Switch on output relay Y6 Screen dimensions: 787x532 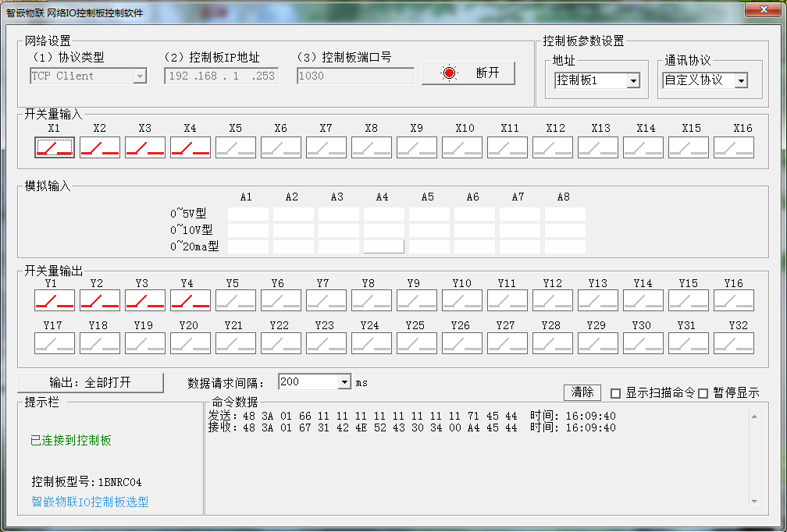click(x=281, y=300)
